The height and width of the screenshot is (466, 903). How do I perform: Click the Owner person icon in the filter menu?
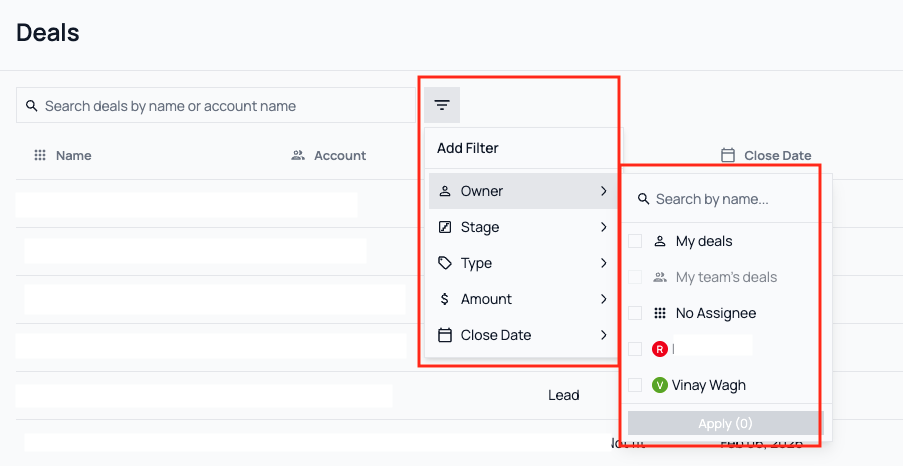click(445, 191)
